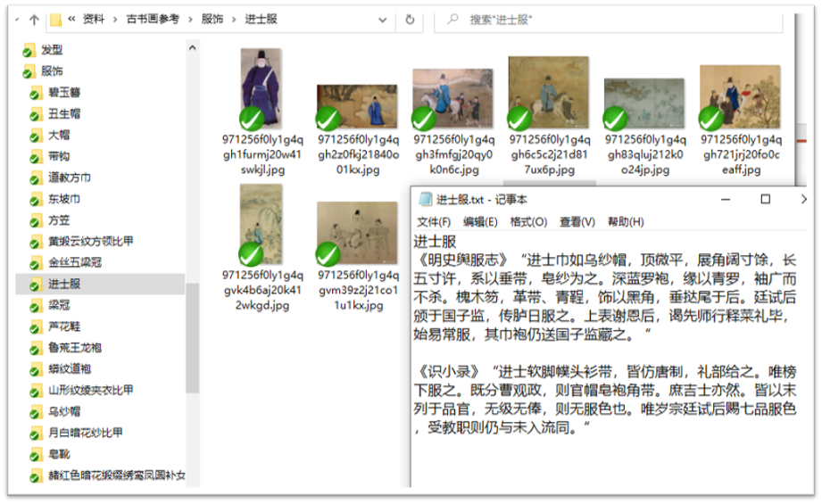
Task: Click the tree pane scroll up arrow
Action: pyautogui.click(x=193, y=47)
